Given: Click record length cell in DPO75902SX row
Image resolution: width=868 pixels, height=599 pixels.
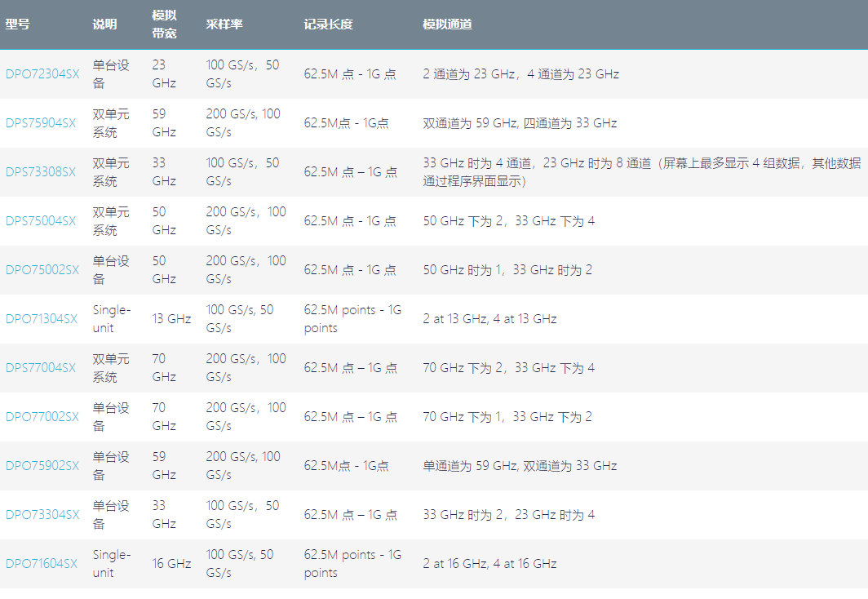Looking at the screenshot, I should point(346,466).
